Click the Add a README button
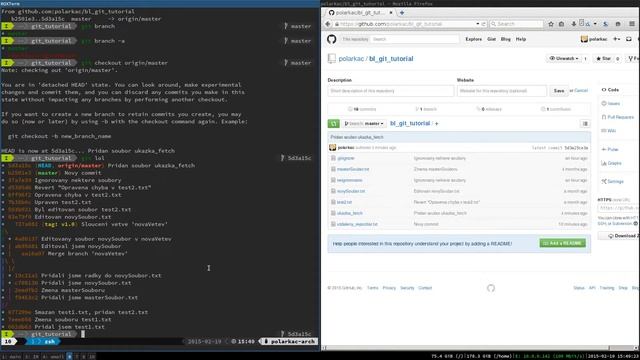Image resolution: width=640 pixels, height=360 pixels. [562, 243]
